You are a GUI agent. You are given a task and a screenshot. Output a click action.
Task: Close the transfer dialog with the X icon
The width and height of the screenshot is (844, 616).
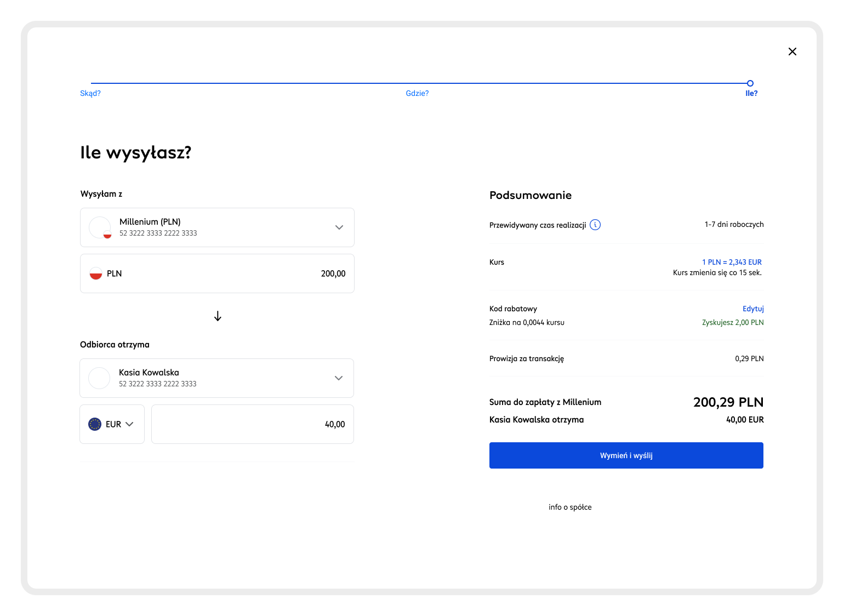click(x=792, y=52)
